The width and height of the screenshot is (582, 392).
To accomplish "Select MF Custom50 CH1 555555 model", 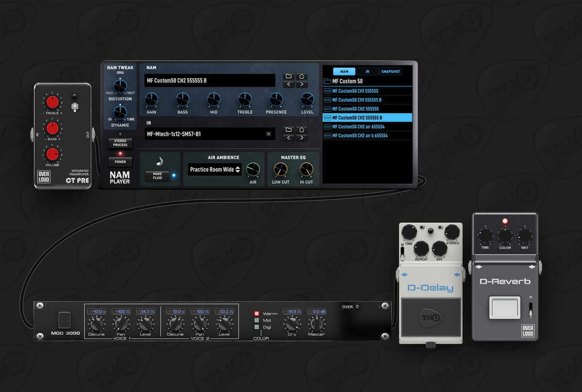I will (367, 91).
